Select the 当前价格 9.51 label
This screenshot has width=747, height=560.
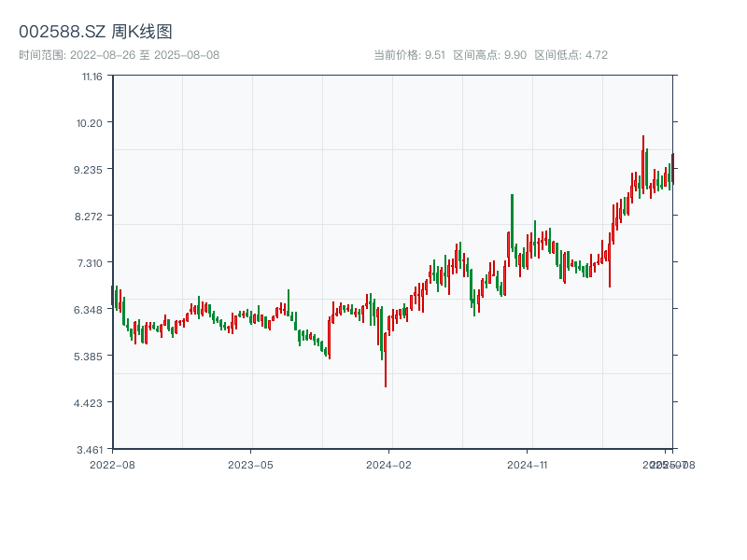(x=409, y=55)
